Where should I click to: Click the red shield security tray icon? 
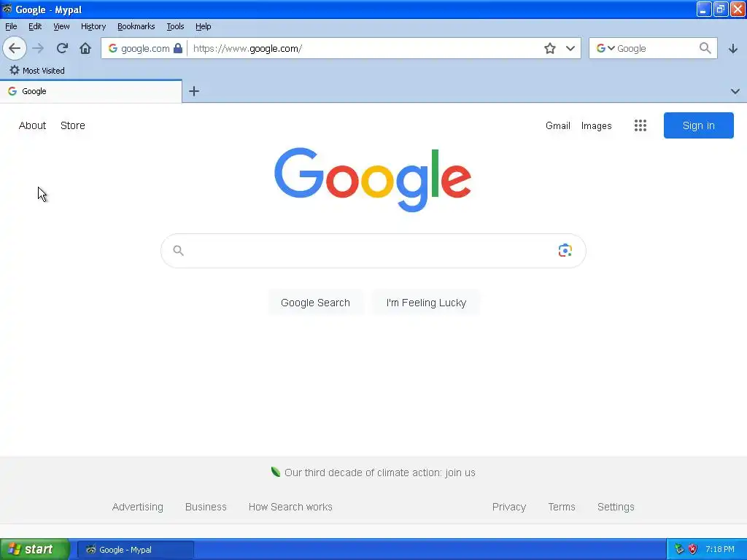[693, 549]
